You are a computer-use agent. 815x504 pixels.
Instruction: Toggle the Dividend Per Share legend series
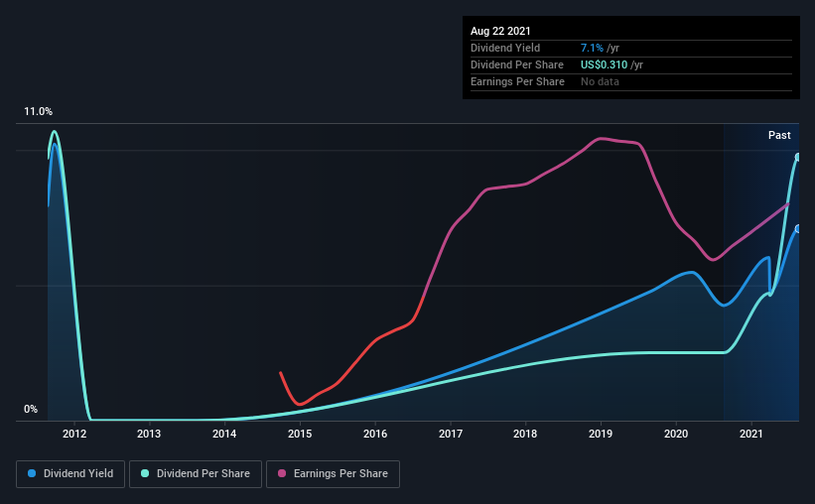tap(199, 474)
